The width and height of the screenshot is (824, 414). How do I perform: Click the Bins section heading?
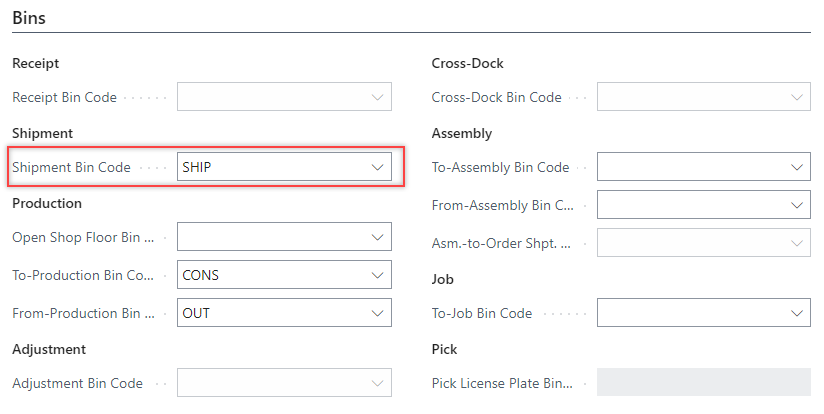[x=29, y=18]
